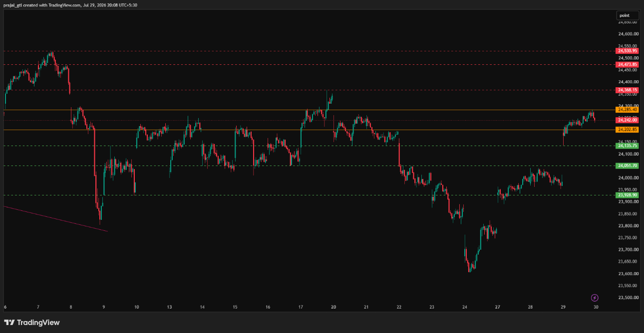Click the 24,600.00 price axis tick
The image size is (644, 333).
(628, 34)
